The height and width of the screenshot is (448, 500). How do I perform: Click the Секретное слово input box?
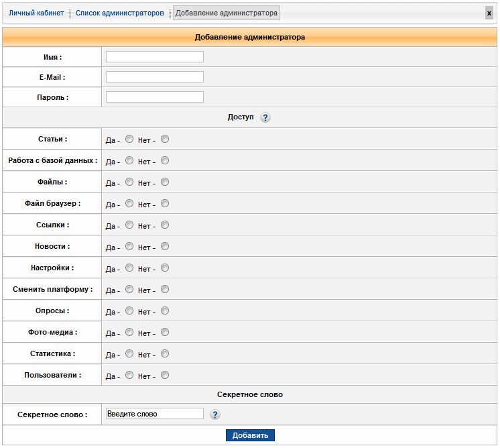pos(154,414)
